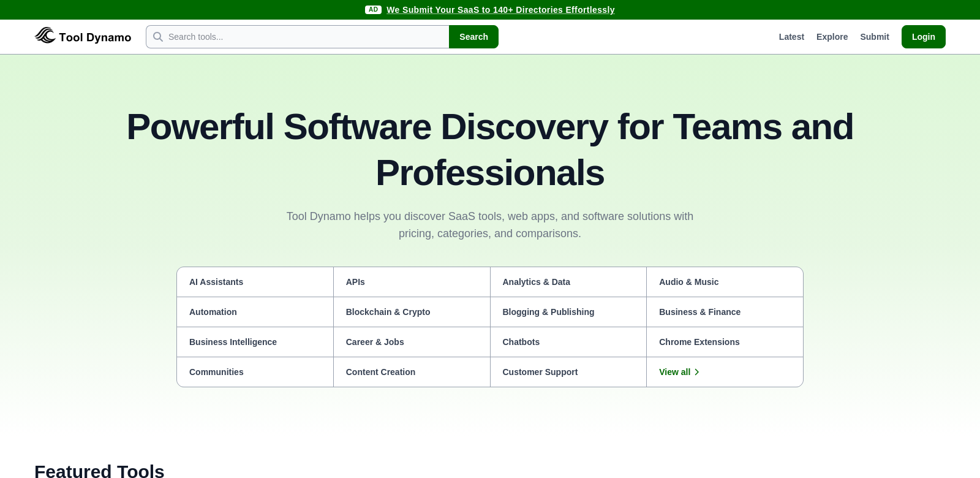Open the Chrome Extensions category
This screenshot has height=478, width=980.
725,342
